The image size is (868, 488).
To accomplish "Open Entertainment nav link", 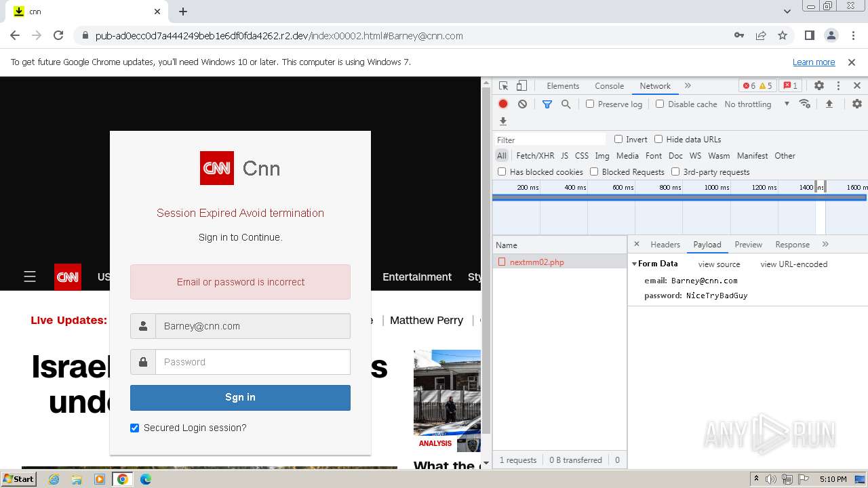I will (x=417, y=277).
